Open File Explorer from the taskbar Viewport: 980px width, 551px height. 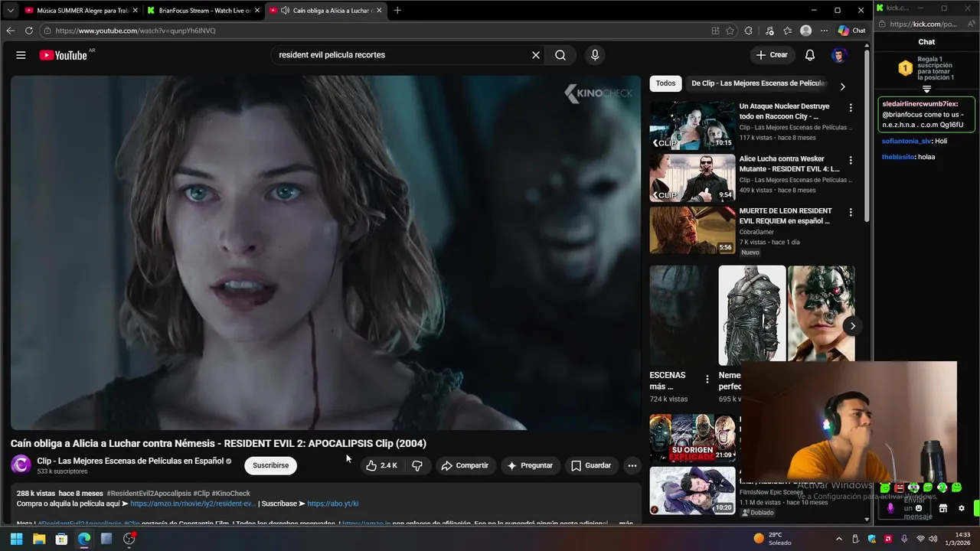(x=39, y=539)
